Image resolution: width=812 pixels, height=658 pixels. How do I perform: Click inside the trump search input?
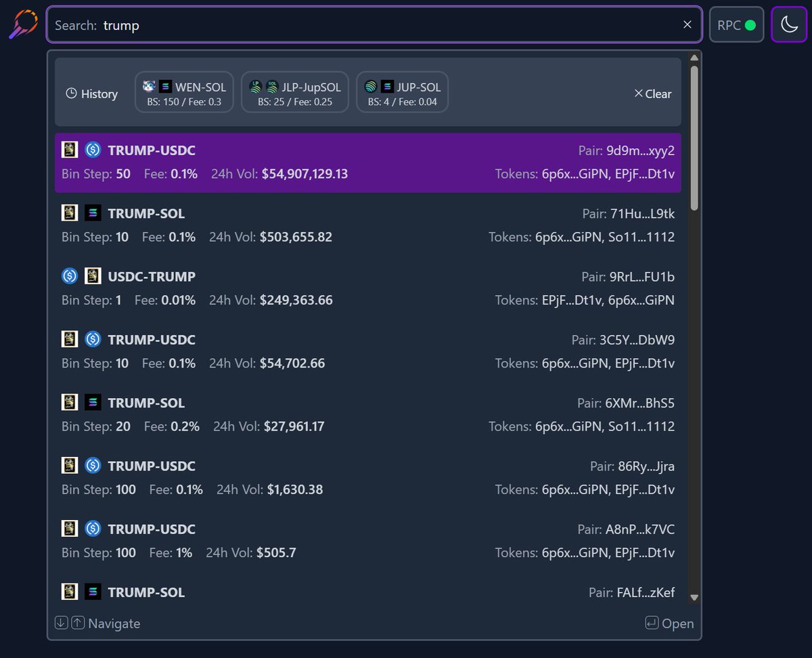pos(374,25)
